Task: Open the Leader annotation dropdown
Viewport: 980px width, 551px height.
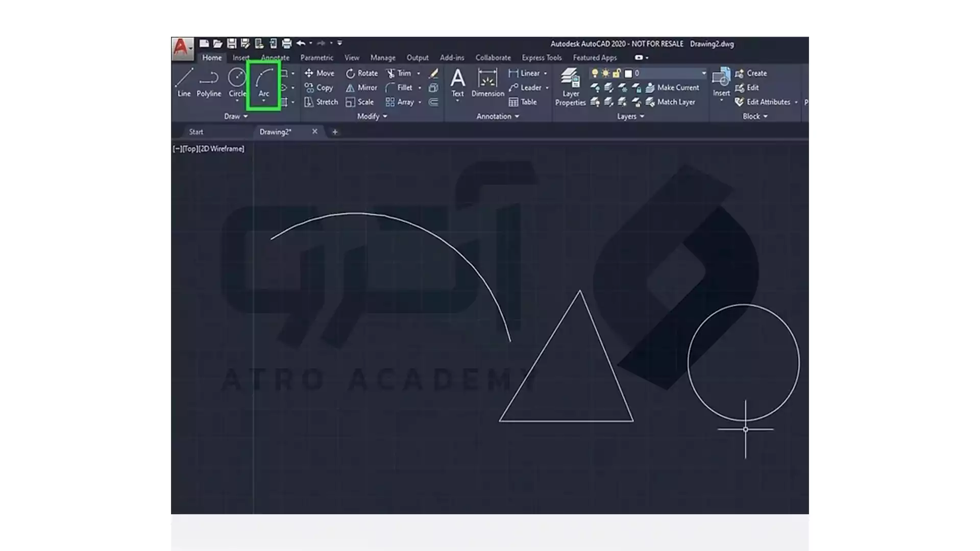Action: coord(546,87)
